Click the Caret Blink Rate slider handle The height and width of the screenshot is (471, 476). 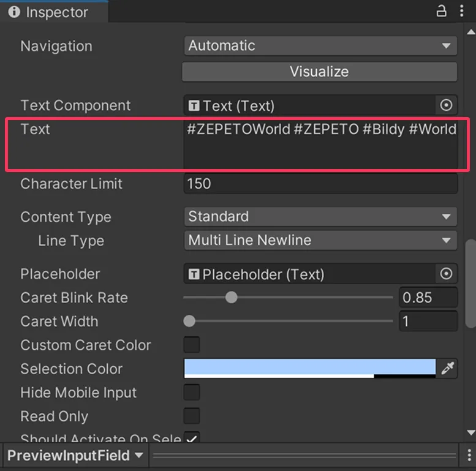232,297
